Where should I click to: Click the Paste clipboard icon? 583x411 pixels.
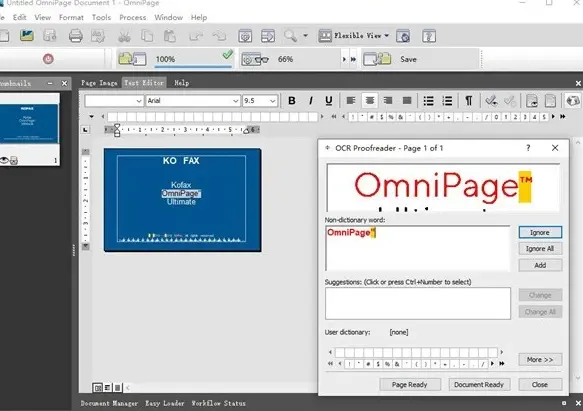pos(170,36)
